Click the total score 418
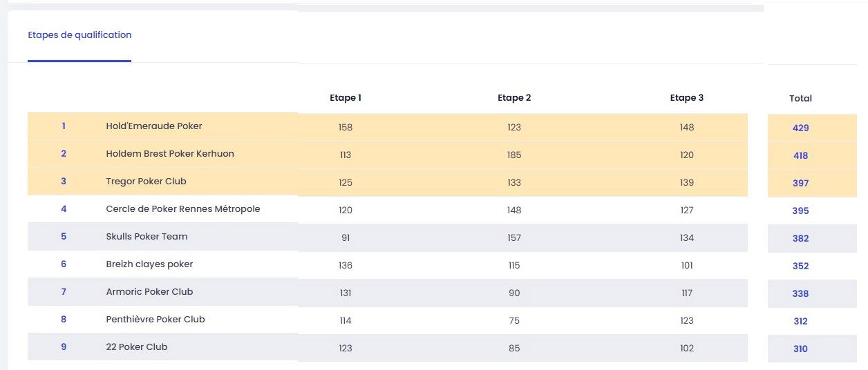868x370 pixels. click(x=800, y=156)
